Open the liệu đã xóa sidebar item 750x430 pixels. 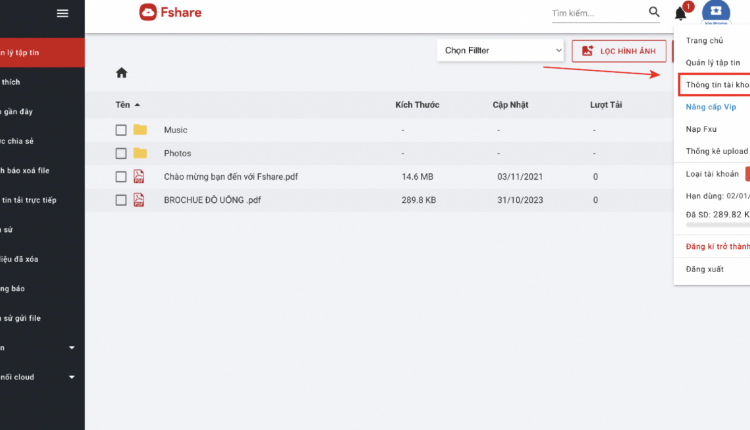(x=42, y=259)
